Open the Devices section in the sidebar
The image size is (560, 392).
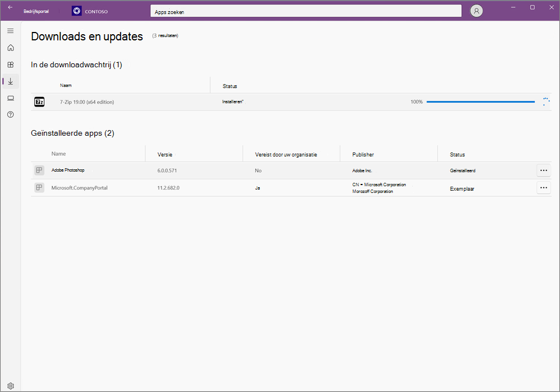pyautogui.click(x=10, y=98)
